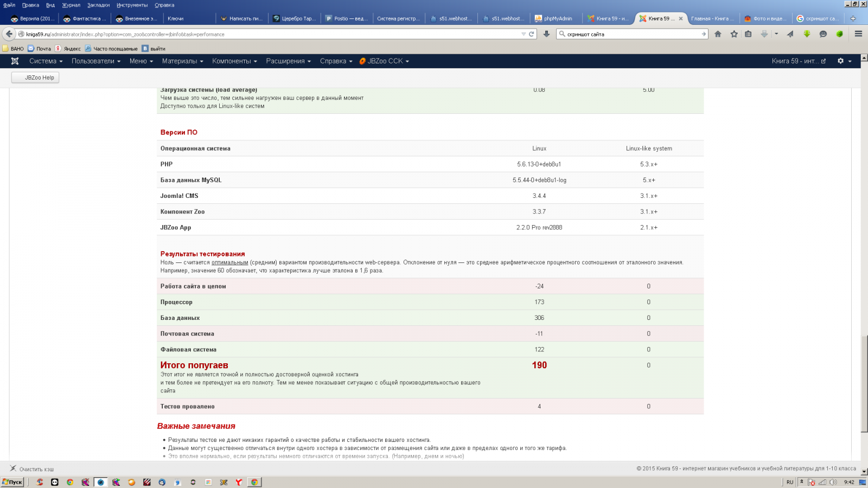Screen dimensions: 868x488
Task: Open the Часто посещаемые bookmark folder
Action: tap(111, 49)
